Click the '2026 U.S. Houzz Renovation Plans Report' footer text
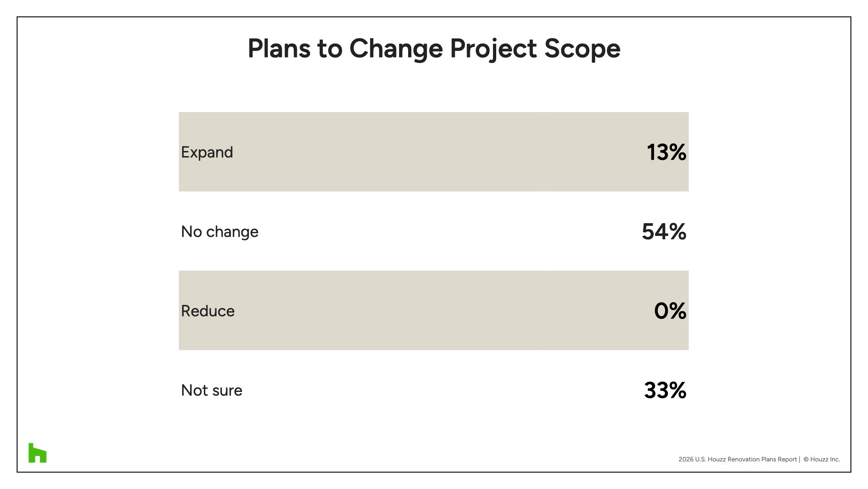 pyautogui.click(x=737, y=460)
